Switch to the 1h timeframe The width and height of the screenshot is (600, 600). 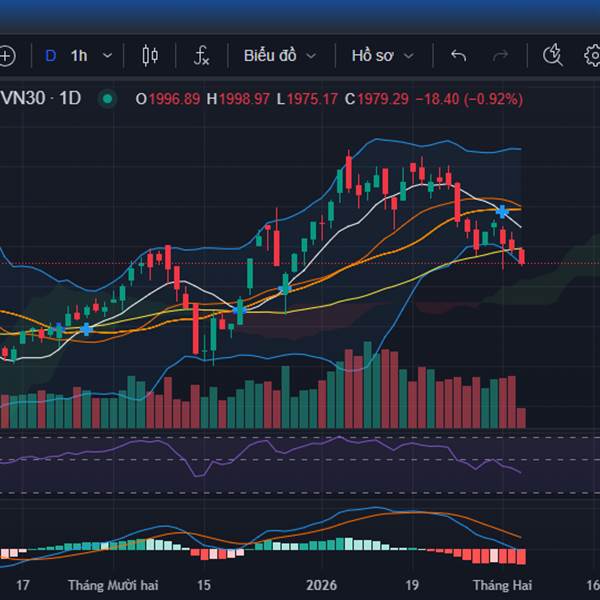click(x=79, y=56)
